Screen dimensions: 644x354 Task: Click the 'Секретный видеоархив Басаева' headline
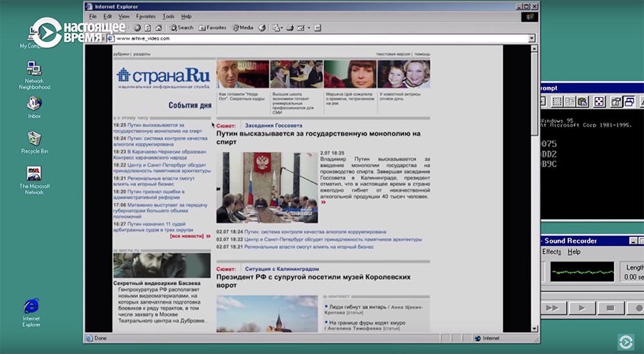(x=157, y=283)
